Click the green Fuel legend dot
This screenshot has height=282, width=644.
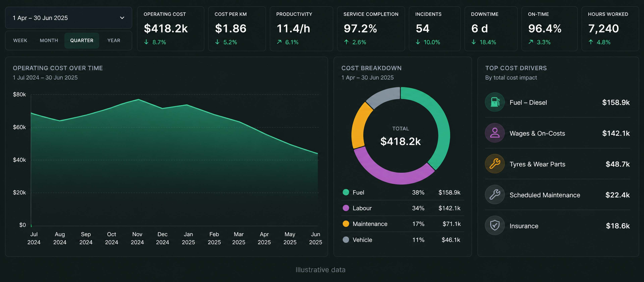pos(346,192)
